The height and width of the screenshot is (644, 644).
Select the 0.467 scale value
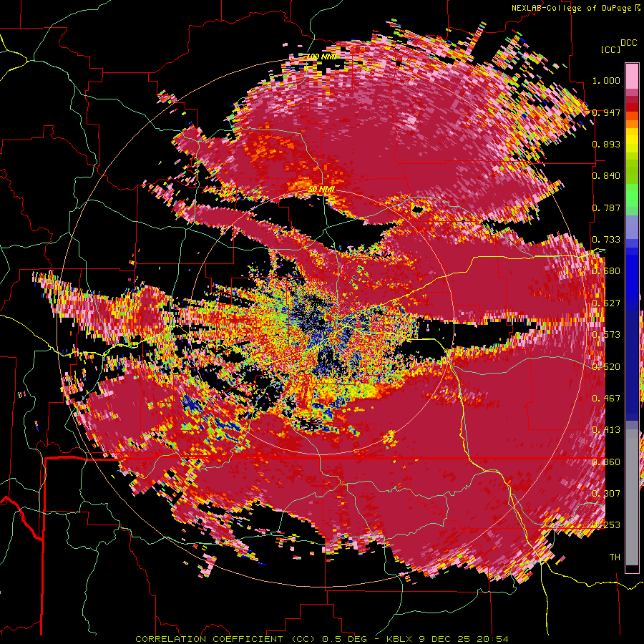(x=606, y=399)
